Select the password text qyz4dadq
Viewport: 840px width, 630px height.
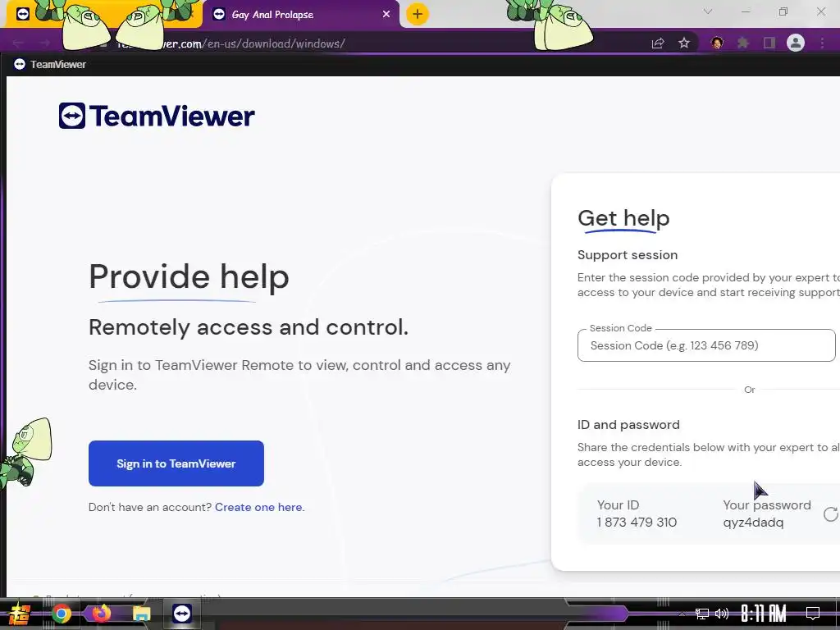pyautogui.click(x=753, y=523)
